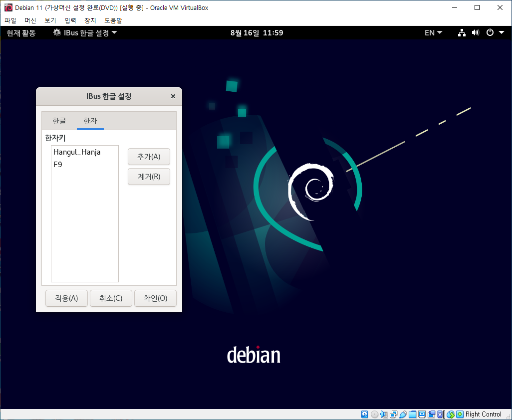Close the IBus 한글 설정 dialog

click(173, 96)
